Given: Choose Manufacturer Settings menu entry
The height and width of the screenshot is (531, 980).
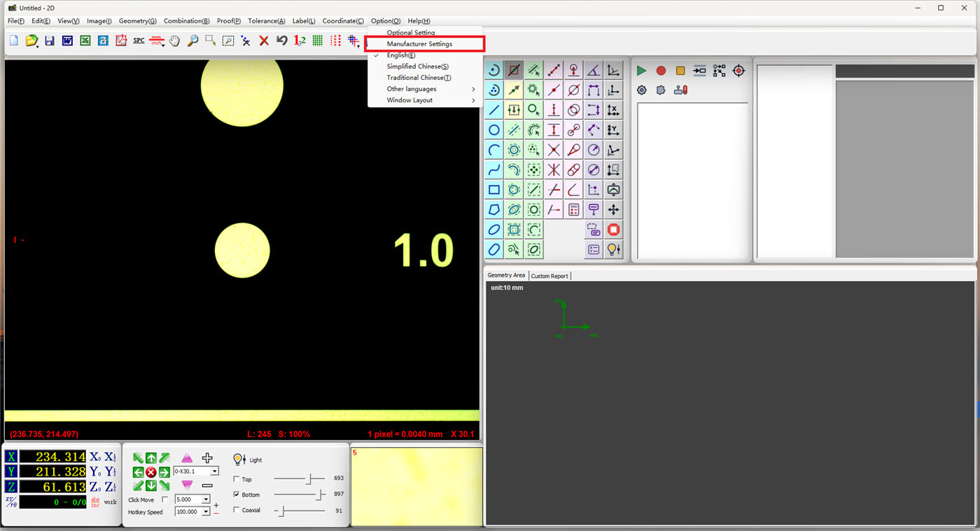Looking at the screenshot, I should [x=425, y=43].
